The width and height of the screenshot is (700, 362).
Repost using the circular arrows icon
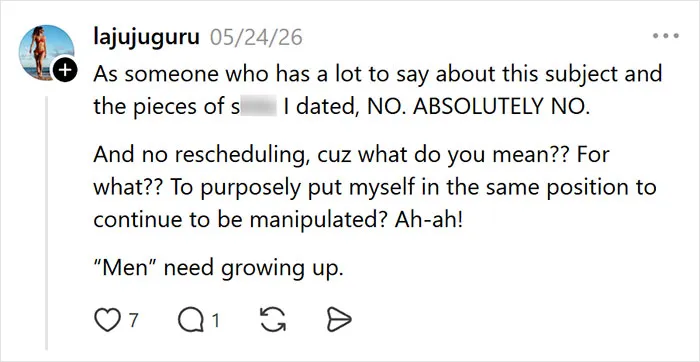(x=273, y=320)
